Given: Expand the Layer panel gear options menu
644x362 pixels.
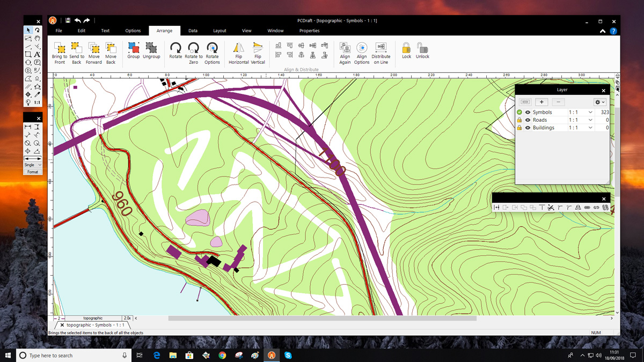Looking at the screenshot, I should [599, 102].
